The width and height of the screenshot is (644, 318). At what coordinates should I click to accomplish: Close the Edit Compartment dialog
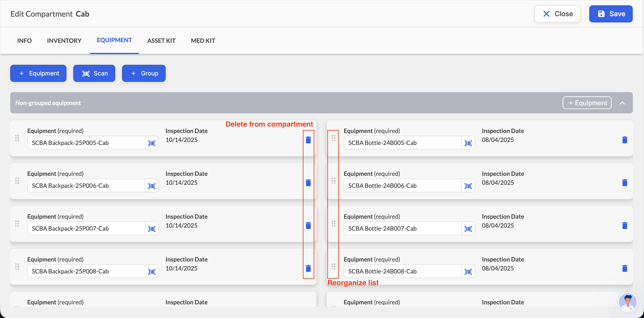(557, 14)
